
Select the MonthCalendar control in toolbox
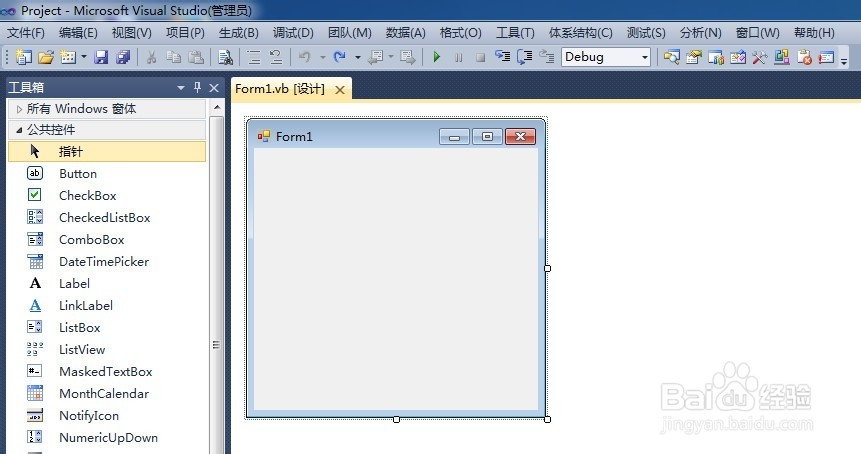click(x=107, y=393)
